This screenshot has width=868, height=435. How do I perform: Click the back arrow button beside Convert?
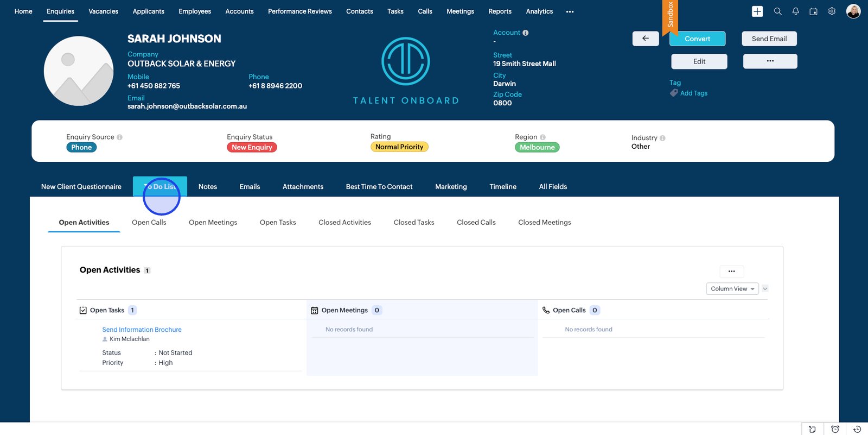[646, 39]
